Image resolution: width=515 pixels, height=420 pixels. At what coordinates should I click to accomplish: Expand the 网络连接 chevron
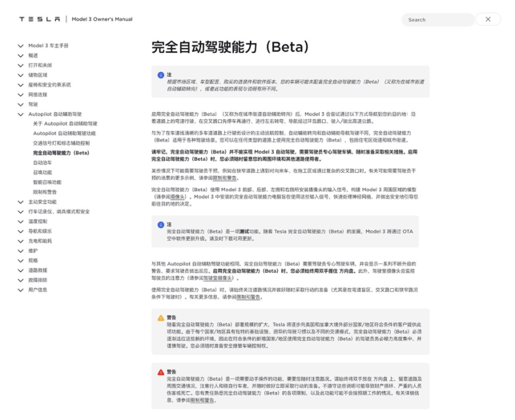tap(21, 95)
